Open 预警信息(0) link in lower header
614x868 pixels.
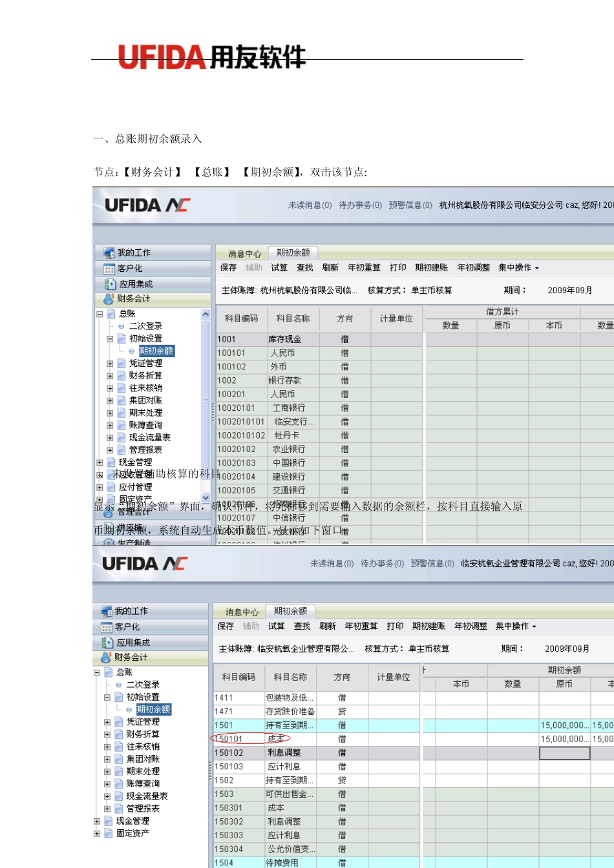432,563
